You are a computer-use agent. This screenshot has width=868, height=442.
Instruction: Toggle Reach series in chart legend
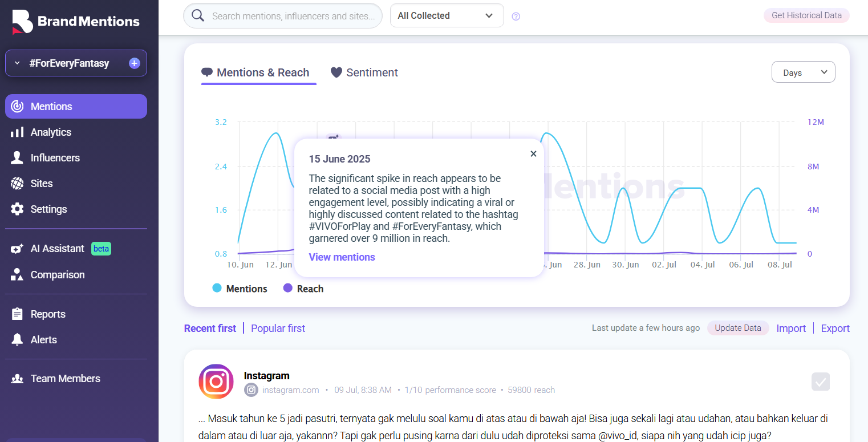(x=303, y=289)
